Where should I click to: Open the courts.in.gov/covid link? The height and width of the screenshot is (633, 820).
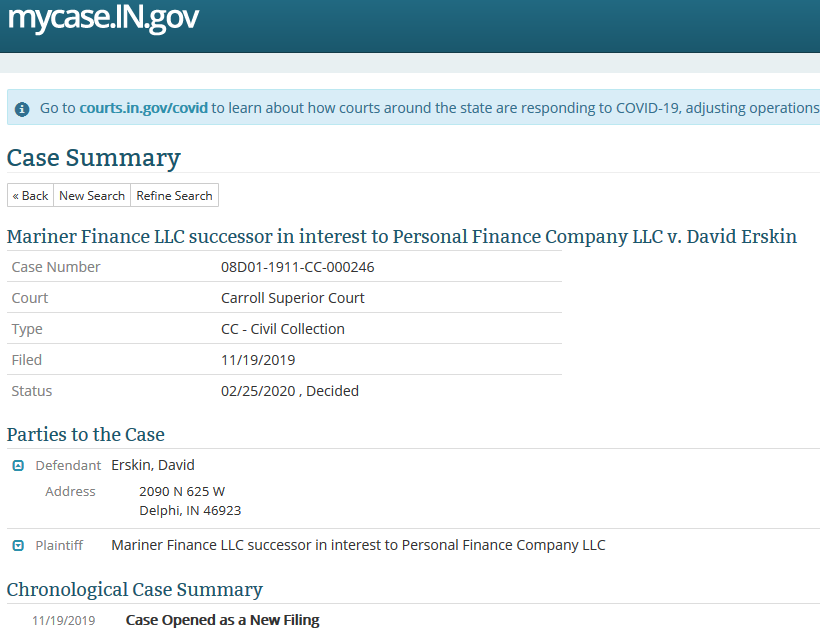point(143,108)
